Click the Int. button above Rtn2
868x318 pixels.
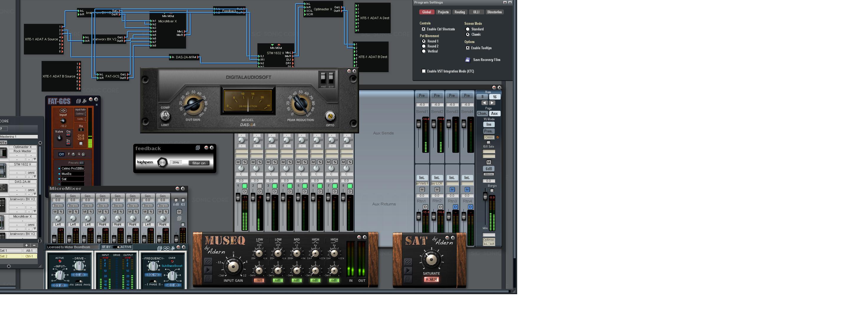click(437, 178)
